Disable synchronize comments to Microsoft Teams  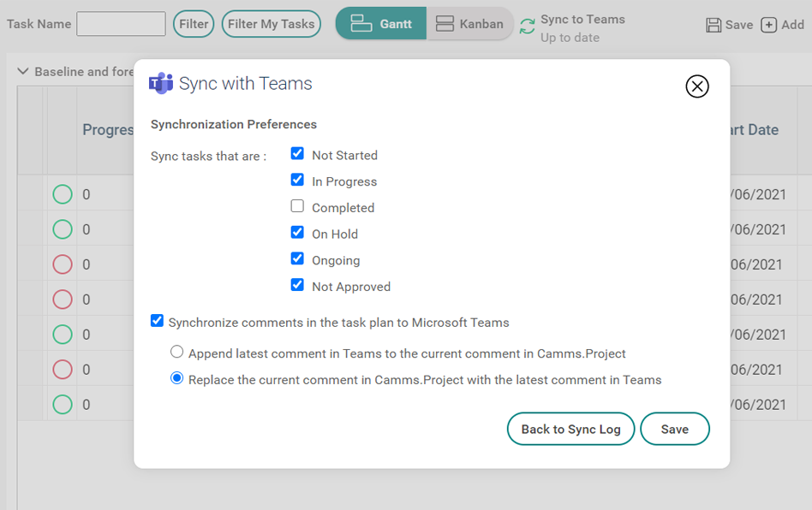coord(157,321)
